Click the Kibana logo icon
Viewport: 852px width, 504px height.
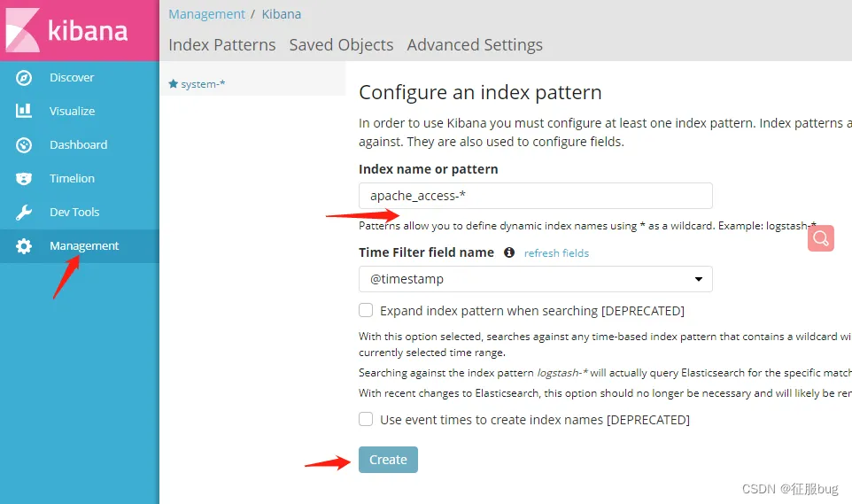(x=22, y=30)
